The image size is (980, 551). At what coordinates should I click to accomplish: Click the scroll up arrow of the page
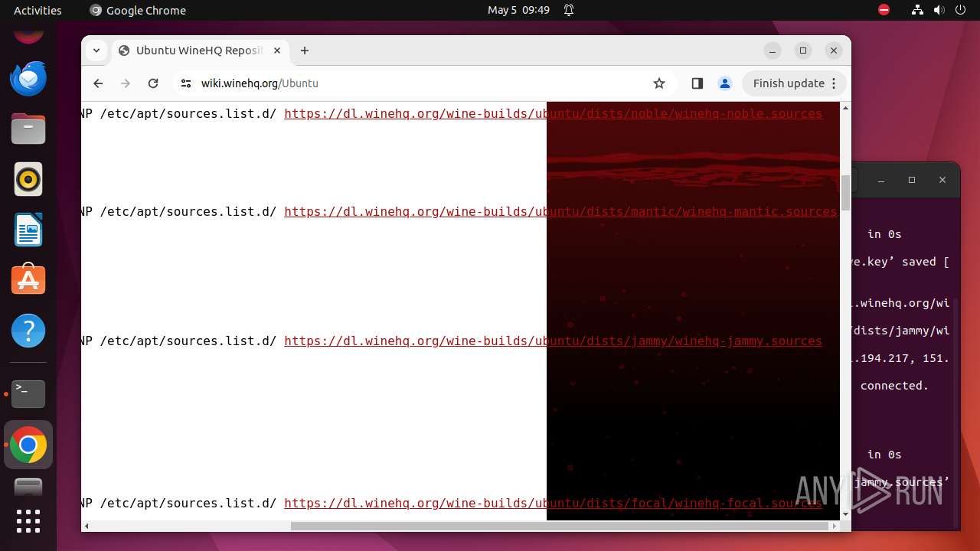pyautogui.click(x=845, y=108)
